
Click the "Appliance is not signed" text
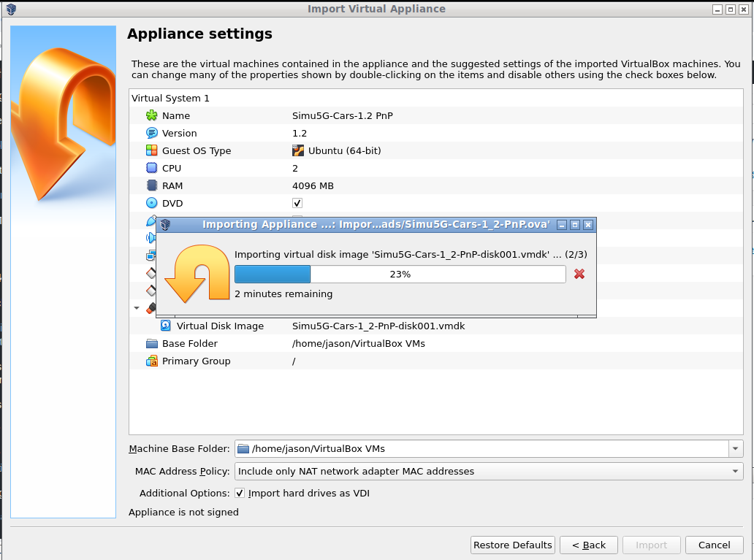click(183, 512)
